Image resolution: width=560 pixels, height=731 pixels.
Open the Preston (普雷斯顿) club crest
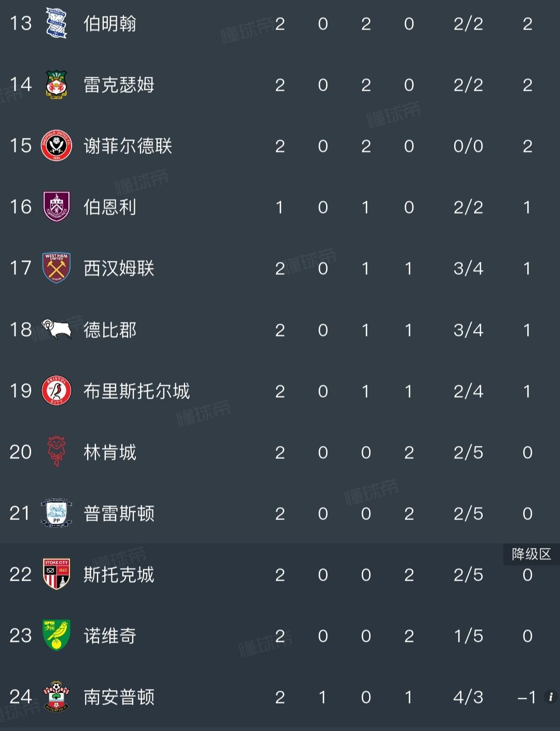click(56, 513)
